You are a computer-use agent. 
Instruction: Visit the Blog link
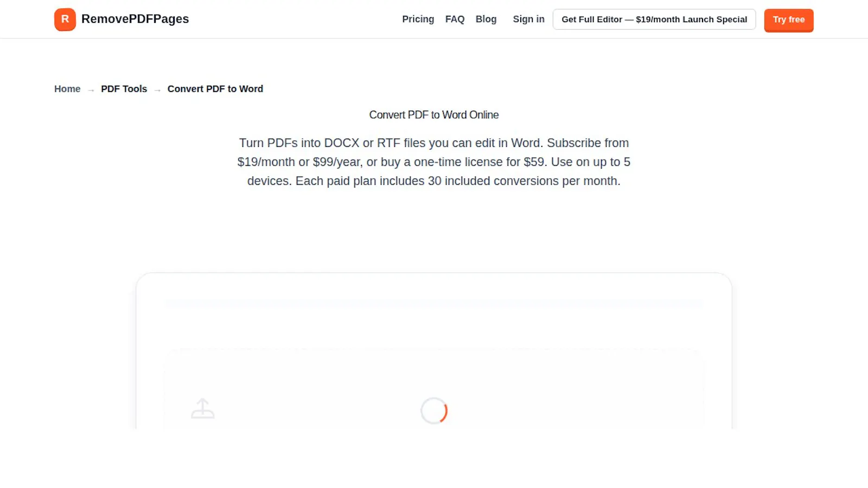point(486,19)
